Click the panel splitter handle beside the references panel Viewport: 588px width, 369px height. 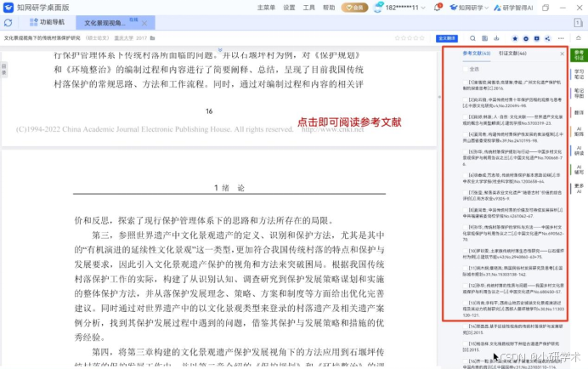coord(439,97)
